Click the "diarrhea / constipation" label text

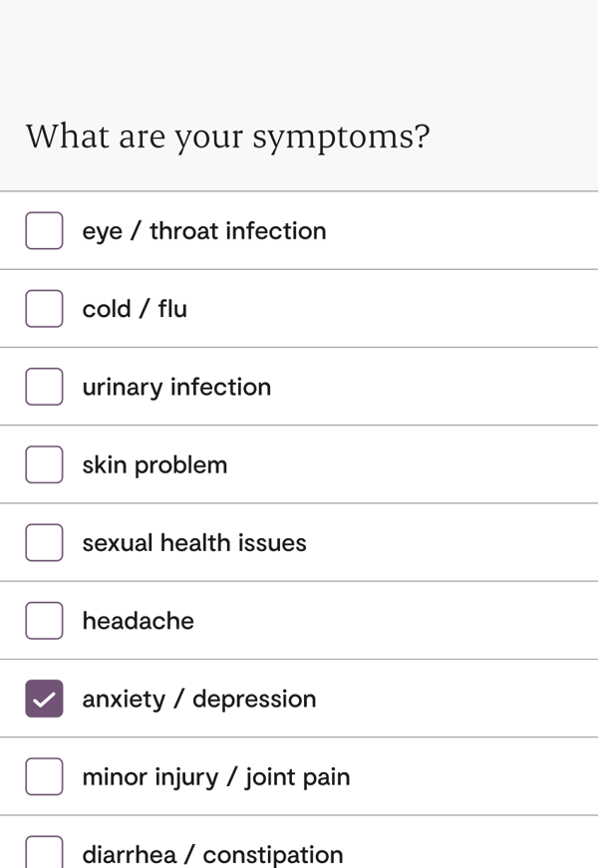click(212, 854)
